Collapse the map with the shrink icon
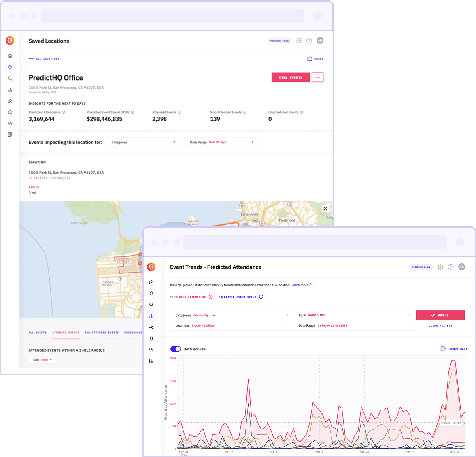This screenshot has width=476, height=457. pos(325,208)
